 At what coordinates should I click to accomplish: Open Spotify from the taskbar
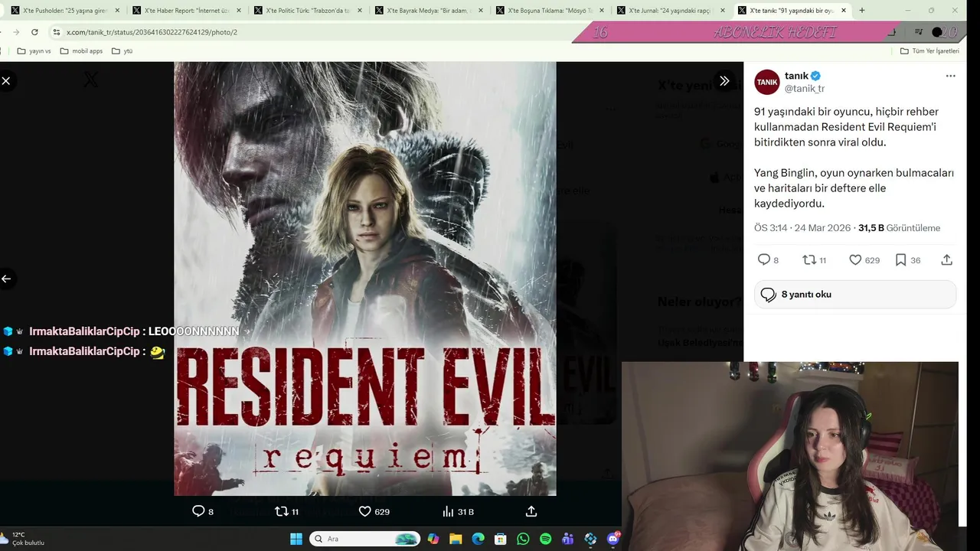pyautogui.click(x=545, y=539)
